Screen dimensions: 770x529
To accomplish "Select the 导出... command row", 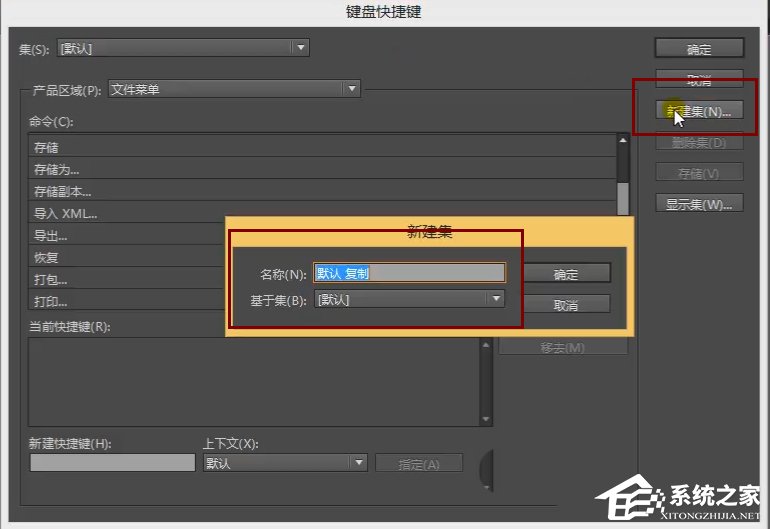I will click(x=128, y=235).
